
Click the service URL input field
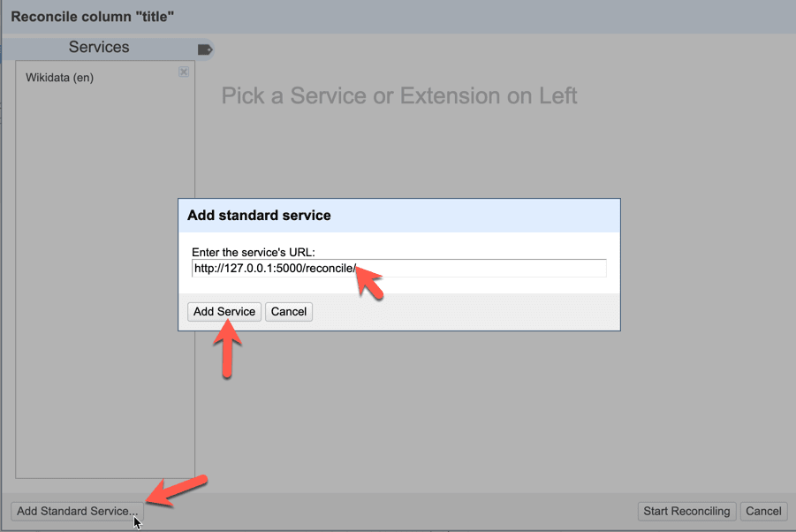point(398,267)
